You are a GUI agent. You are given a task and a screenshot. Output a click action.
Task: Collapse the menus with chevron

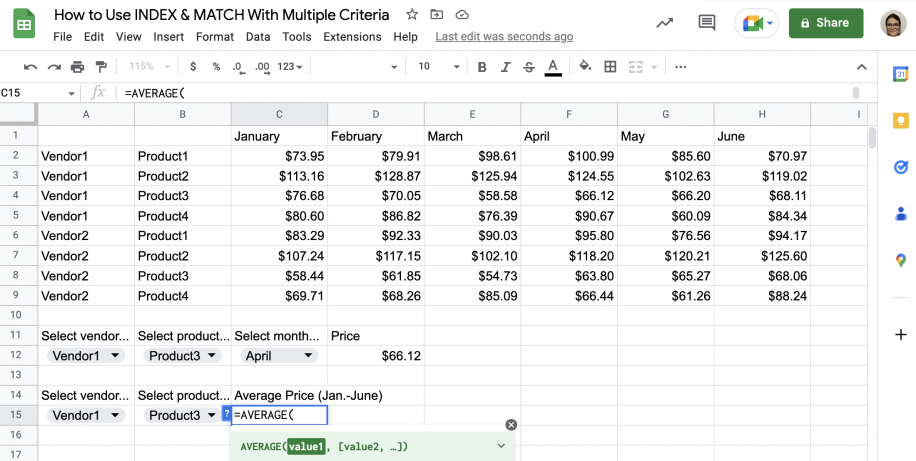[861, 67]
